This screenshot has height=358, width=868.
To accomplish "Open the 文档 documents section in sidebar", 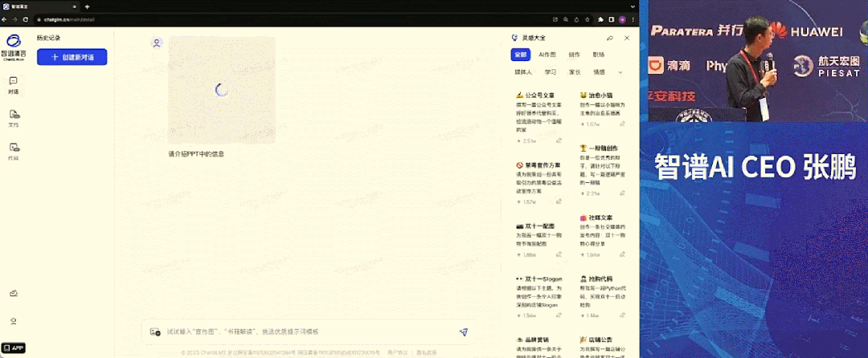I will [x=14, y=117].
